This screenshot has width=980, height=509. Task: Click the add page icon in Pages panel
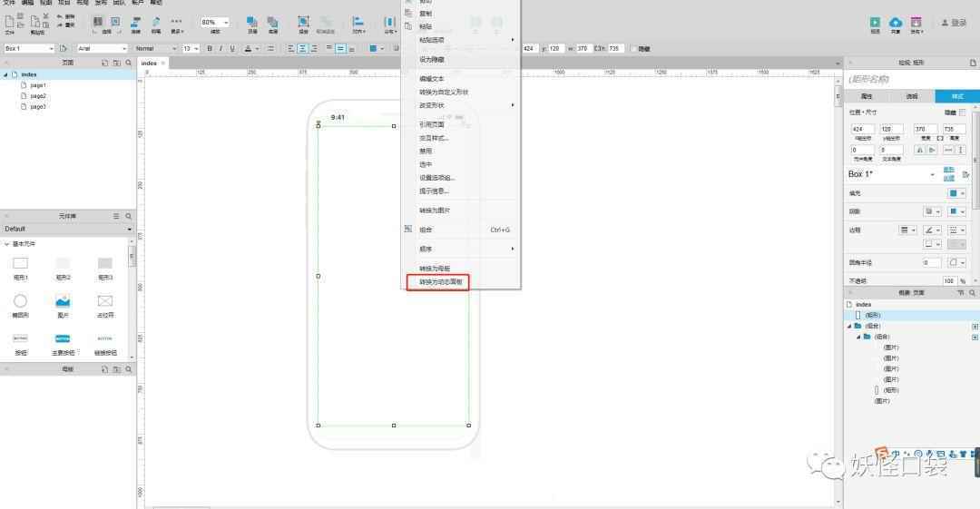point(105,63)
